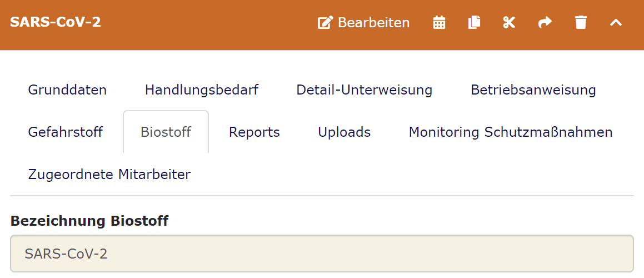Click the scissors cut icon
The image size is (644, 278).
(x=509, y=23)
